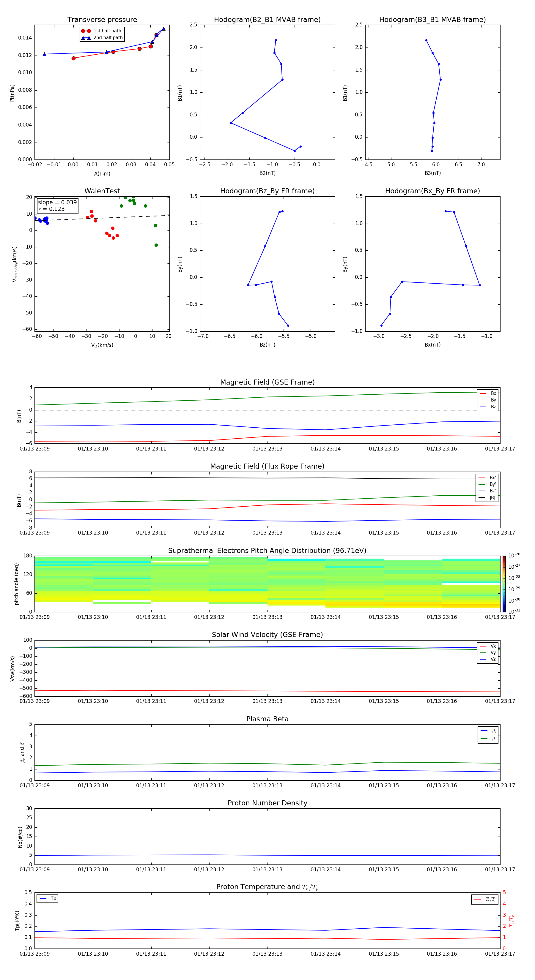The image size is (535, 980).
Task: Click the pitch angle colorbar scale
Action: pyautogui.click(x=504, y=584)
